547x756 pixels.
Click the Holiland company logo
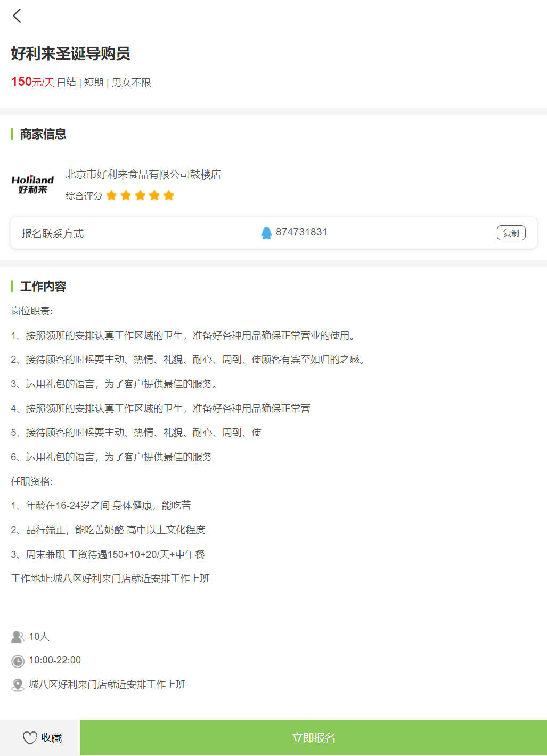(x=32, y=184)
